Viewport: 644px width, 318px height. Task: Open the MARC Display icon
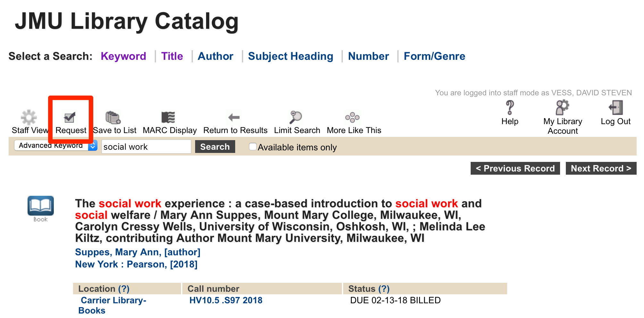168,117
